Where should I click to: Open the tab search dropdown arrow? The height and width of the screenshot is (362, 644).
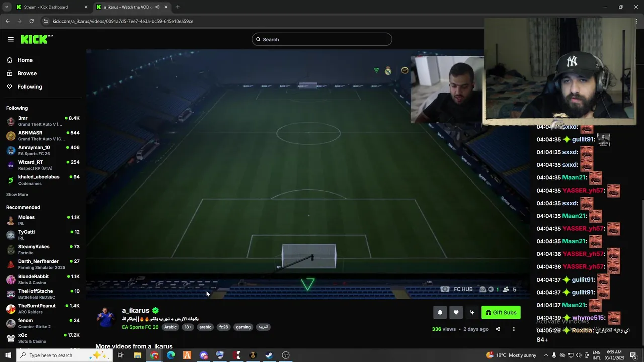pyautogui.click(x=7, y=7)
